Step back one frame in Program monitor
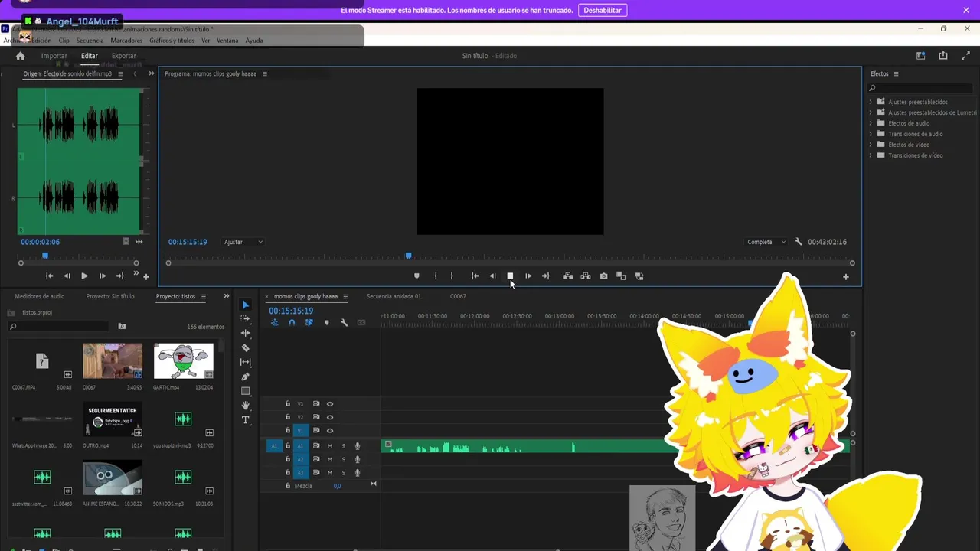Viewport: 980px width, 551px height. click(x=492, y=276)
